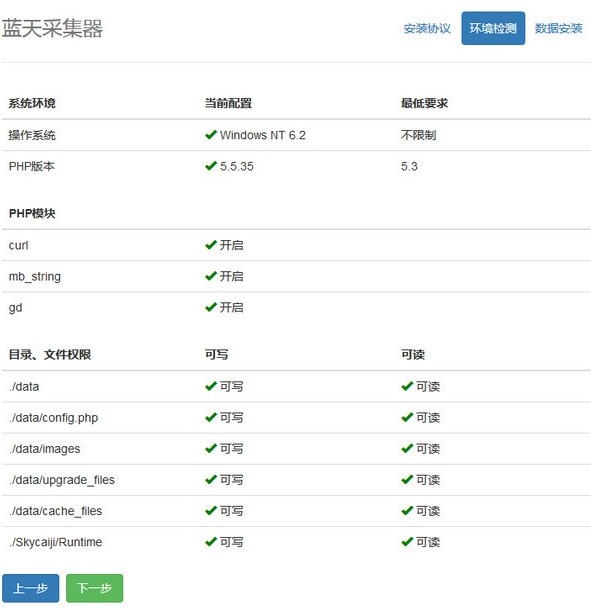Screen dimensions: 591x610
Task: Click the curl module enabled checkmark
Action: (210, 245)
